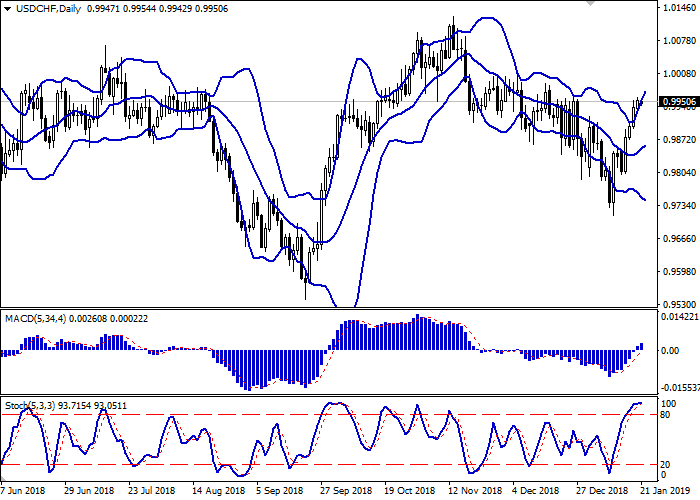Click price level 1.01460 on the axis
This screenshot has width=700, height=500.
[x=679, y=8]
